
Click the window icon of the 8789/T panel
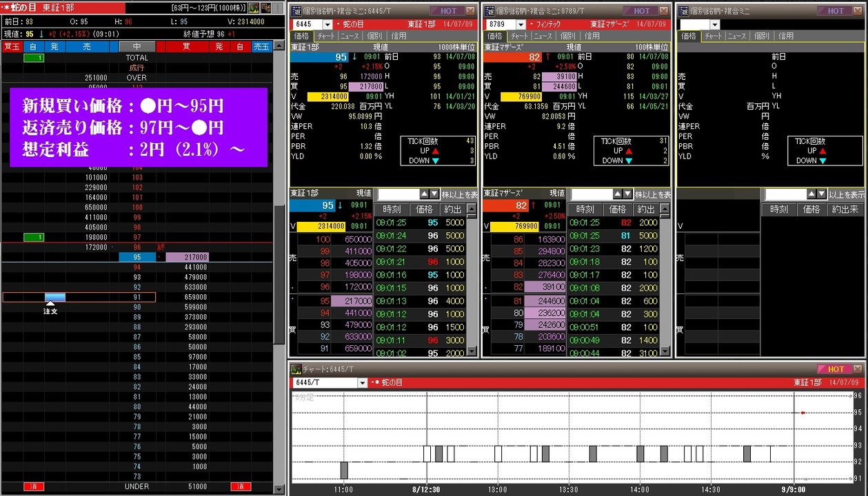point(488,11)
